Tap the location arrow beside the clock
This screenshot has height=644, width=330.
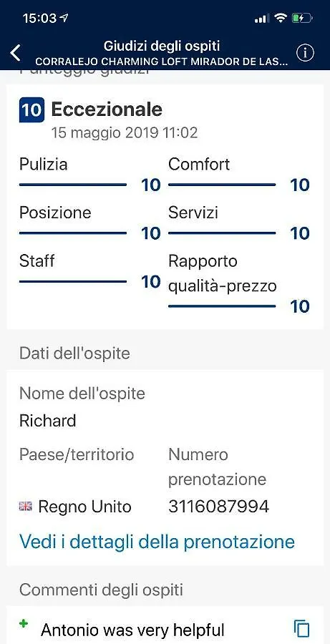[64, 18]
